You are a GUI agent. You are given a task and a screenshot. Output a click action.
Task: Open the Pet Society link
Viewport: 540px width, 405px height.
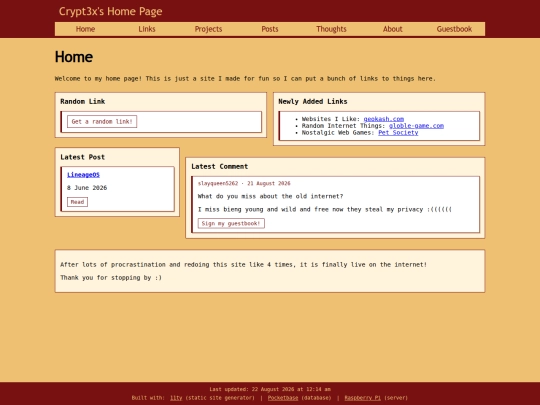tap(398, 133)
